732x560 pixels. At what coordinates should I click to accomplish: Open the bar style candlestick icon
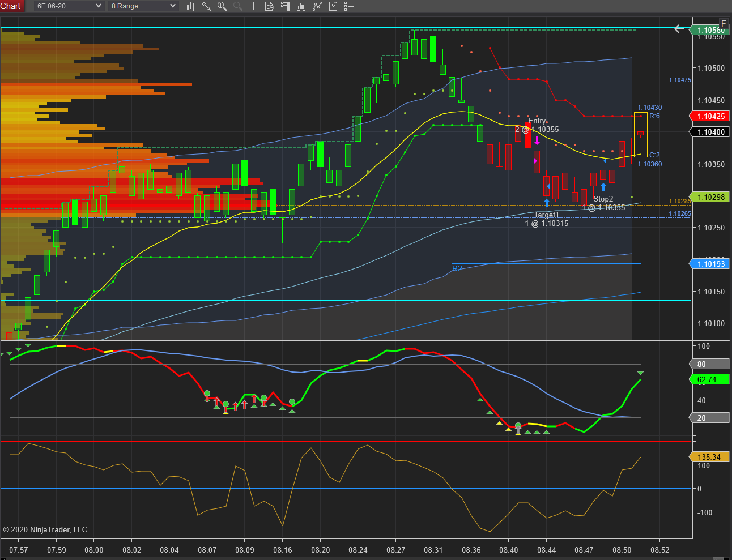(191, 6)
